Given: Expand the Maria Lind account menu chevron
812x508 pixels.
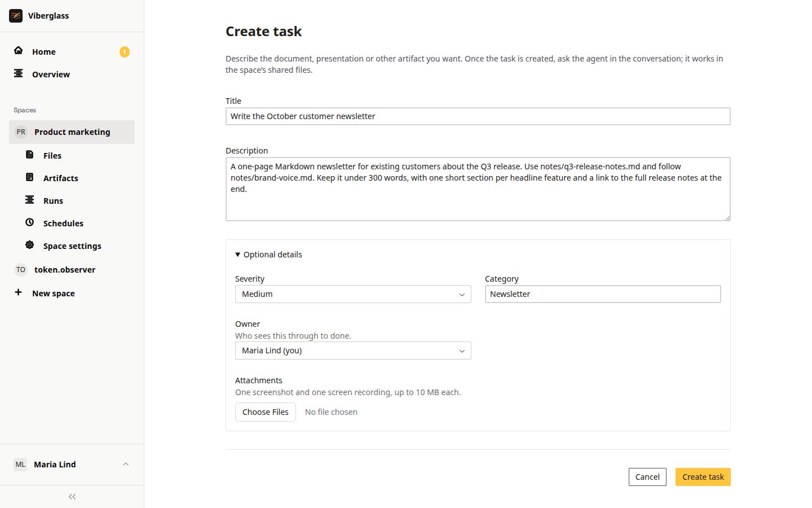Looking at the screenshot, I should pyautogui.click(x=126, y=465).
